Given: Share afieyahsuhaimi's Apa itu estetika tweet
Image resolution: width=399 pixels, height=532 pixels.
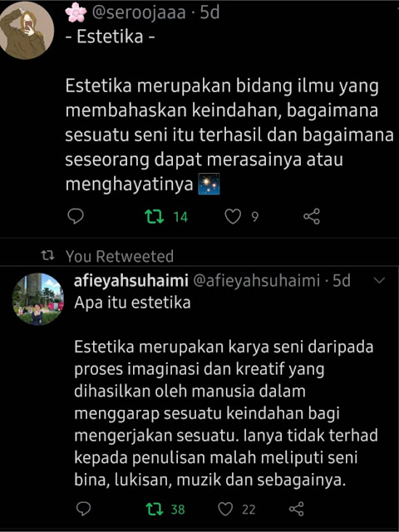Looking at the screenshot, I should [296, 509].
